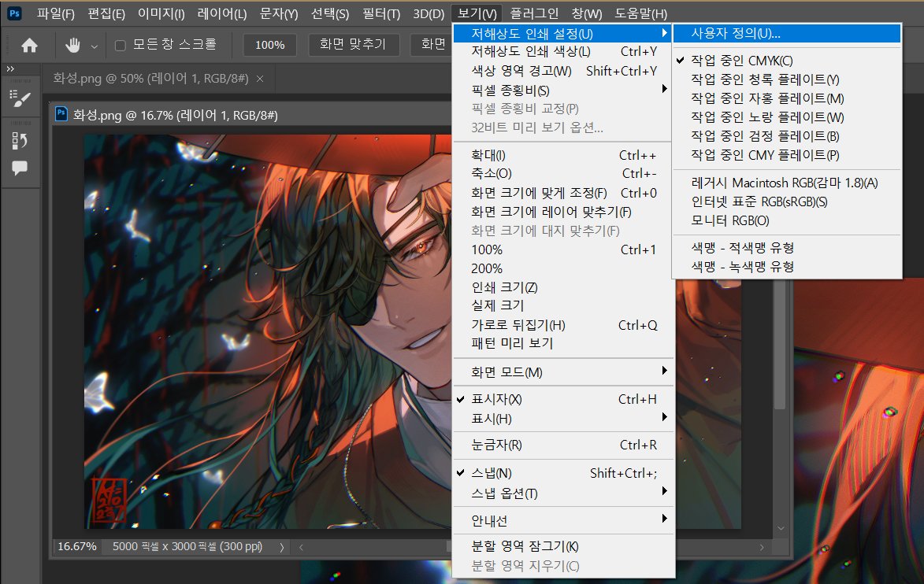Choose 인쇄 크기(Z) entry
Viewport: 924px width, 584px height.
(562, 286)
